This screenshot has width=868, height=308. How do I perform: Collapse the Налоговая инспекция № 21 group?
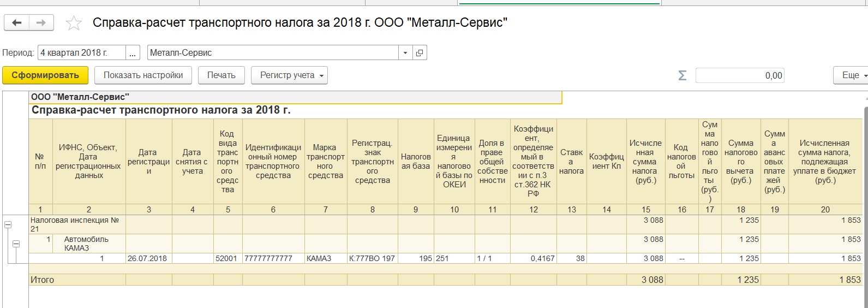pyautogui.click(x=8, y=224)
